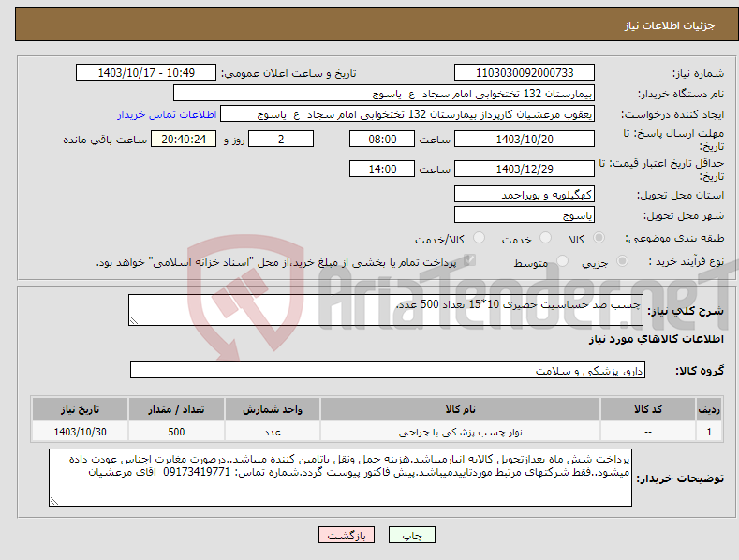Click the تعداد / مقدار column header

pos(176,409)
